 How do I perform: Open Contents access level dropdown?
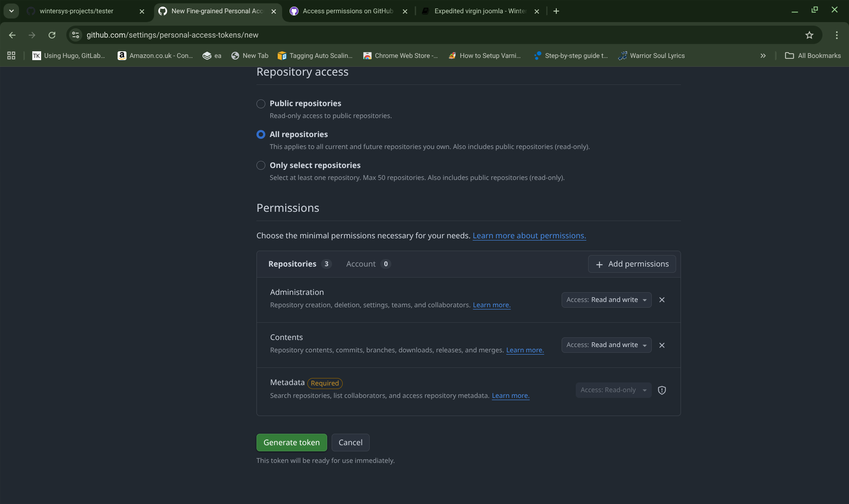click(x=606, y=345)
